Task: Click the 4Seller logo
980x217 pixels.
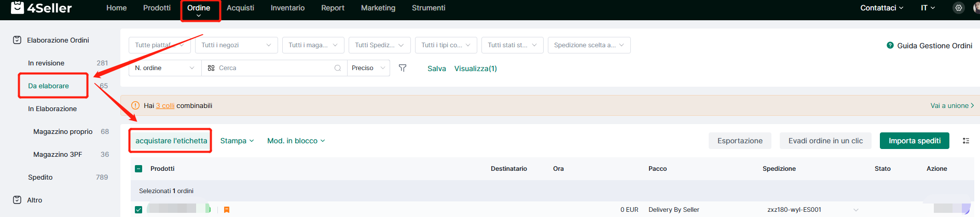Action: (x=42, y=8)
